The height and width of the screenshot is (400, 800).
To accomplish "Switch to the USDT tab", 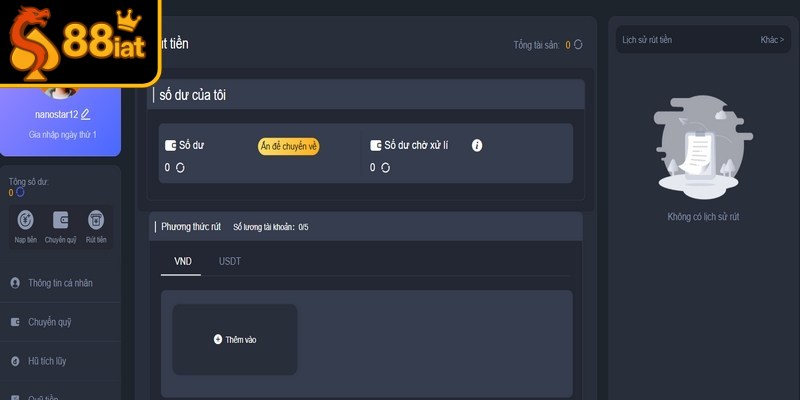I will coord(230,261).
